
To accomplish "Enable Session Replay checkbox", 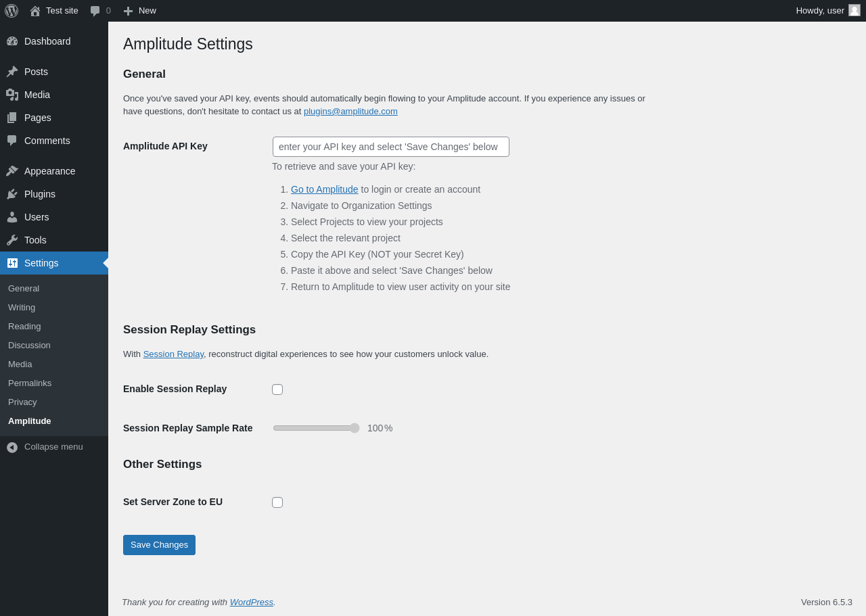I will tap(277, 389).
